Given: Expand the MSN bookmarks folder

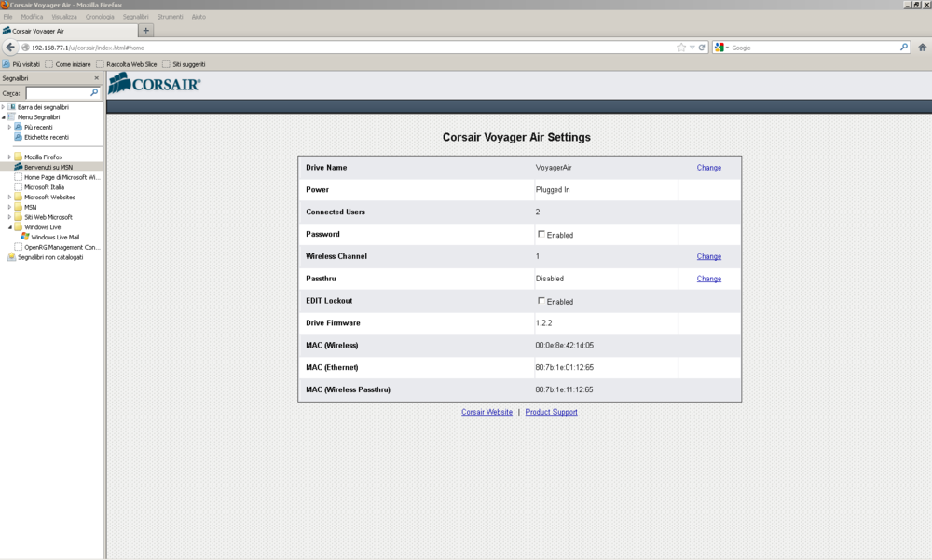Looking at the screenshot, I should click(9, 207).
